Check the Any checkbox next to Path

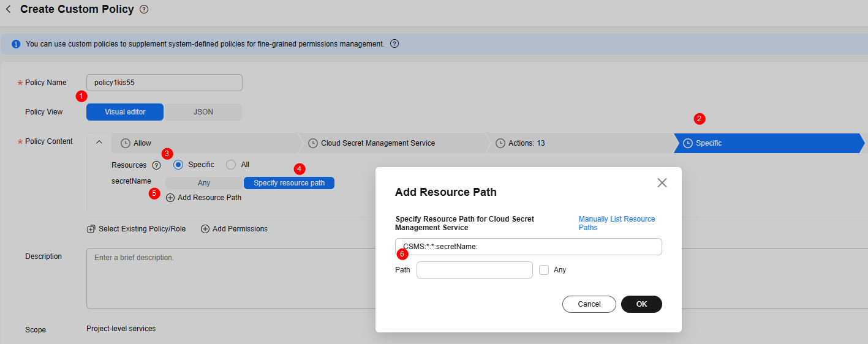pos(544,270)
